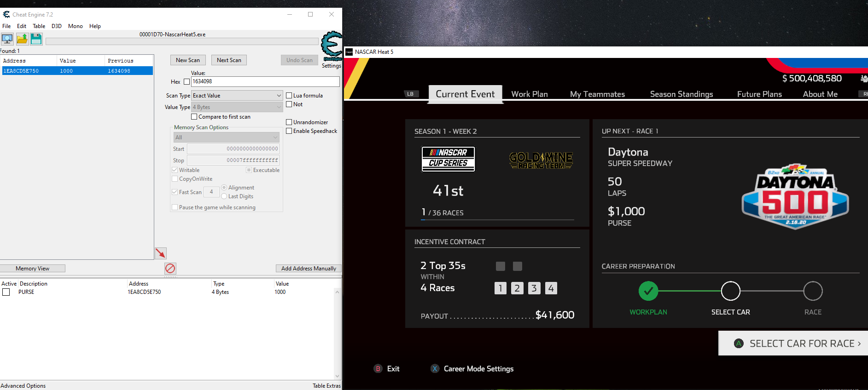Click the green Workplan checkmark circle
868x390 pixels.
(x=648, y=291)
